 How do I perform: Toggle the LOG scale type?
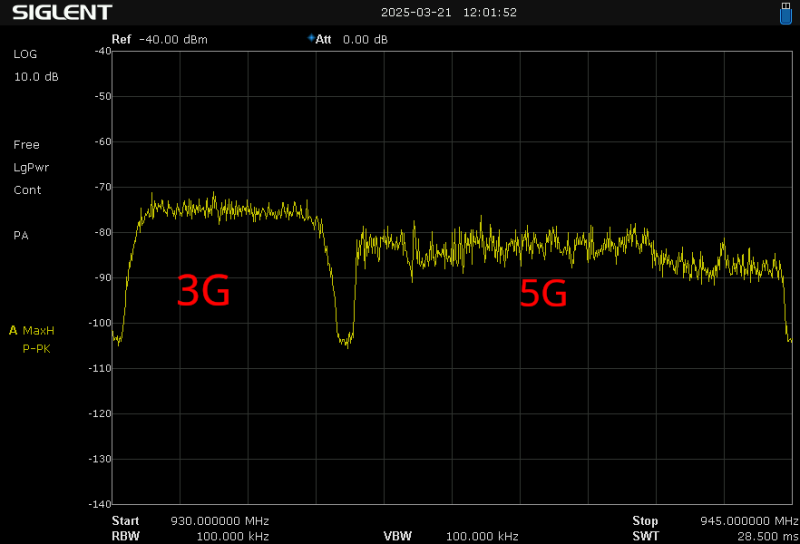point(25,54)
